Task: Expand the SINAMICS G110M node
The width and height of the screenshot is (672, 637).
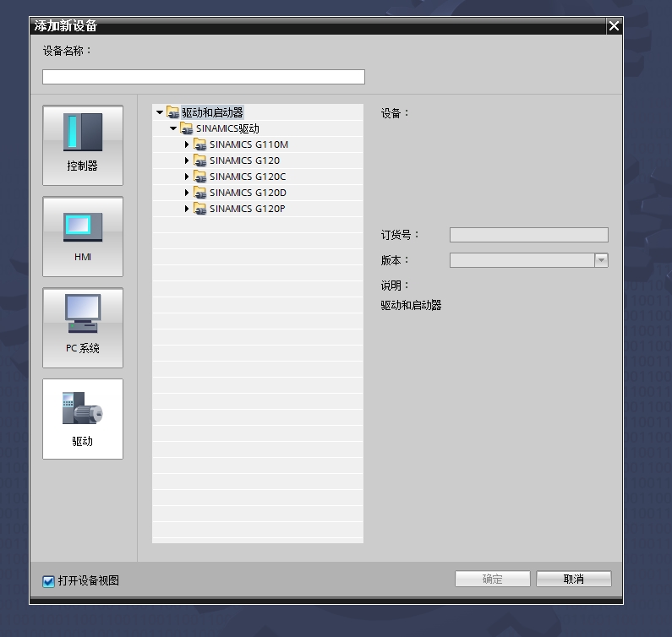Action: pyautogui.click(x=187, y=144)
